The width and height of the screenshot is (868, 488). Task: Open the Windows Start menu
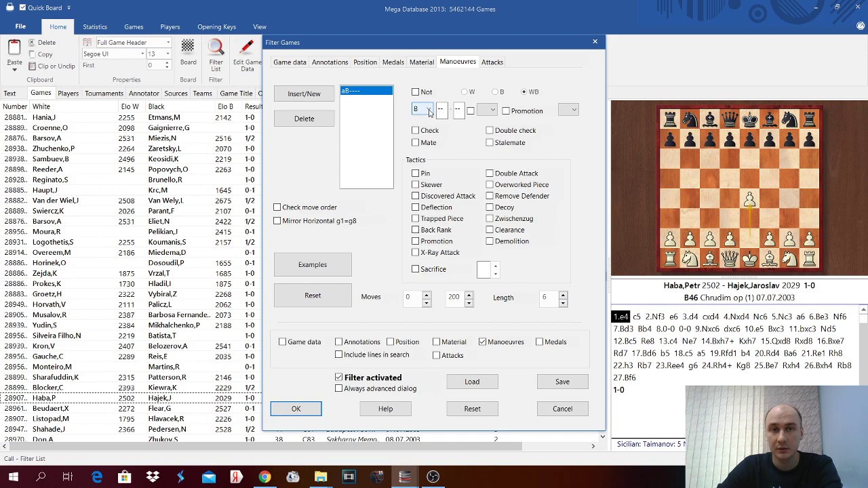13,477
